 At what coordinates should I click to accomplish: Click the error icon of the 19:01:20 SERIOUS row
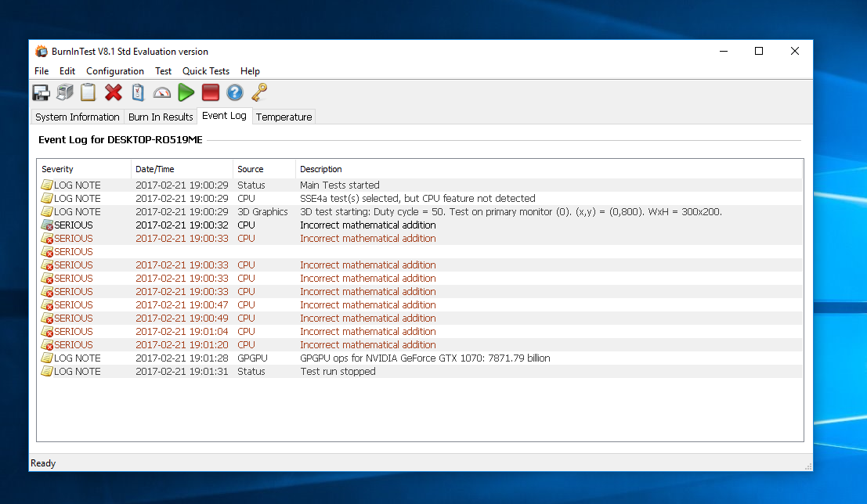[x=47, y=345]
